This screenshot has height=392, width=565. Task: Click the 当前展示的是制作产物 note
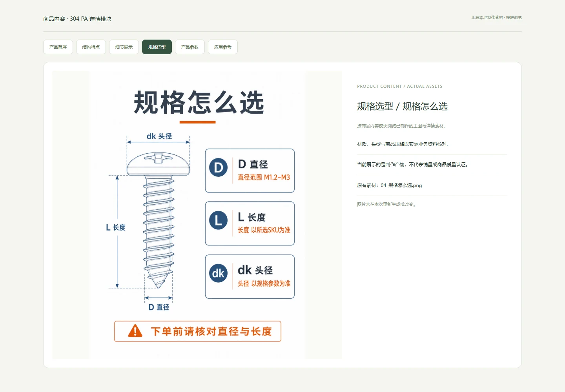click(x=413, y=165)
